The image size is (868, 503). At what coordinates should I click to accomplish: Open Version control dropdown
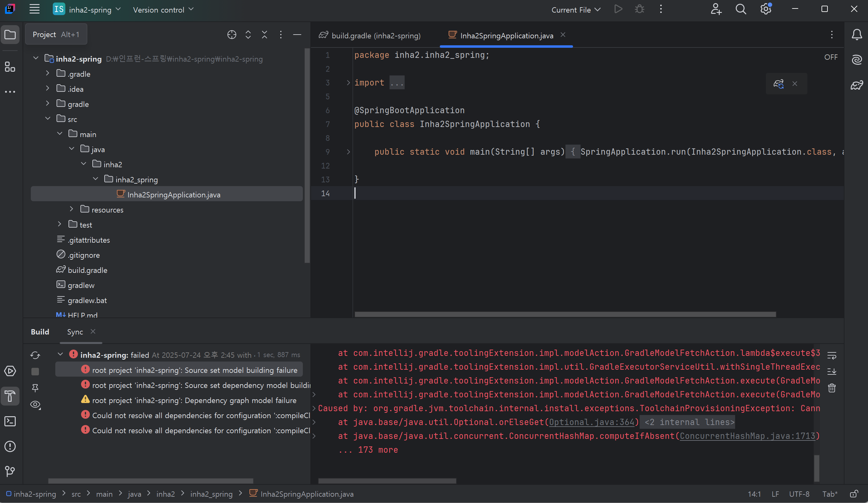tap(163, 10)
